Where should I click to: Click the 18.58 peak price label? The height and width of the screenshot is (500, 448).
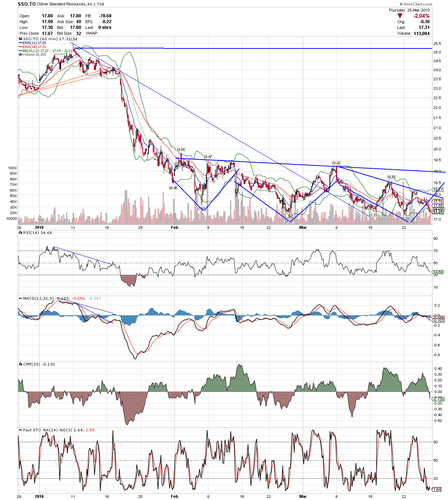[391, 177]
